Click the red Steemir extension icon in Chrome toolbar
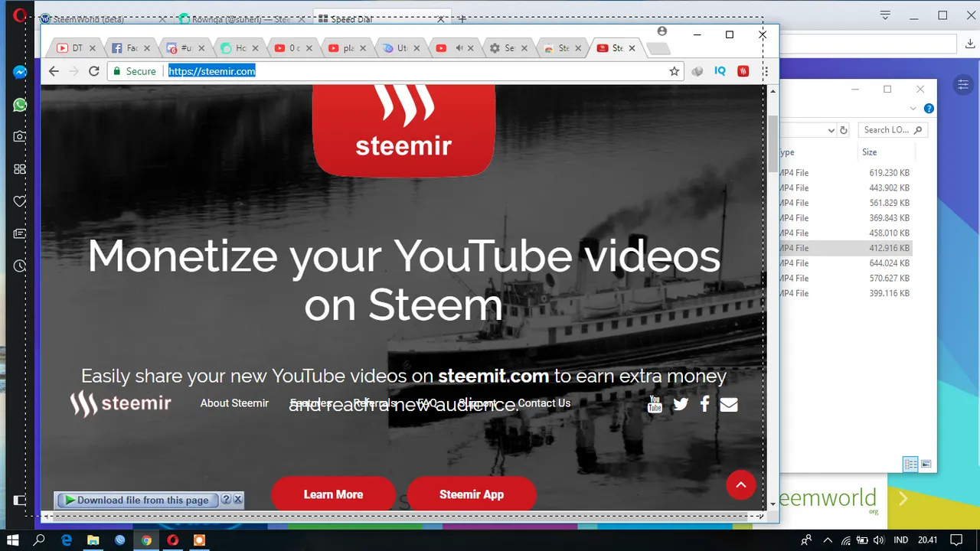This screenshot has height=551, width=980. click(743, 71)
